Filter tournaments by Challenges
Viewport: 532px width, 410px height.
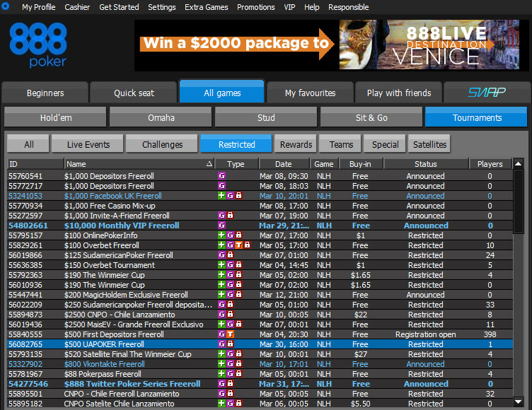[162, 144]
